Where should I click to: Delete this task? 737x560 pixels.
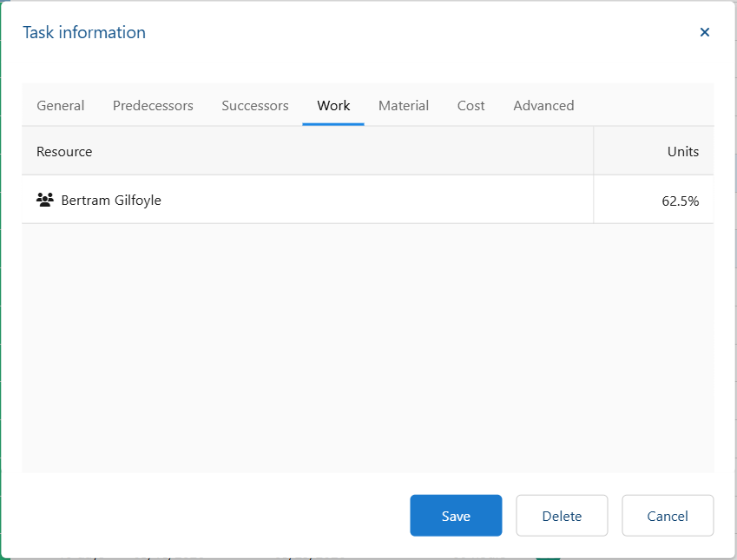tap(562, 516)
